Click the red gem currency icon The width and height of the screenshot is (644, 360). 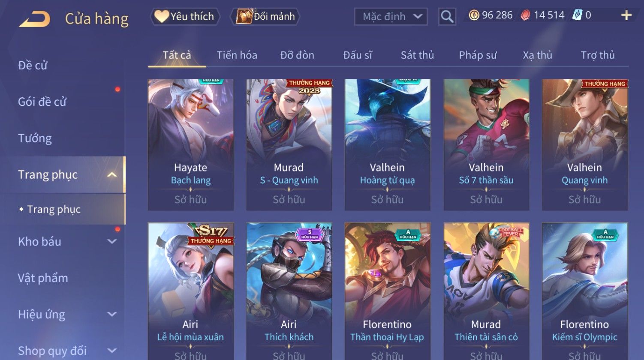[525, 15]
